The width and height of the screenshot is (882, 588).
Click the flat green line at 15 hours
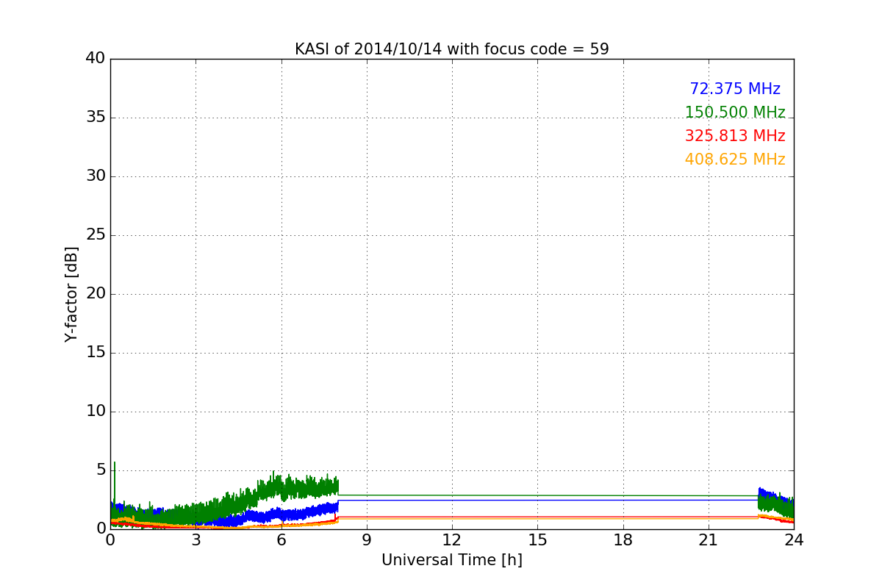537,495
